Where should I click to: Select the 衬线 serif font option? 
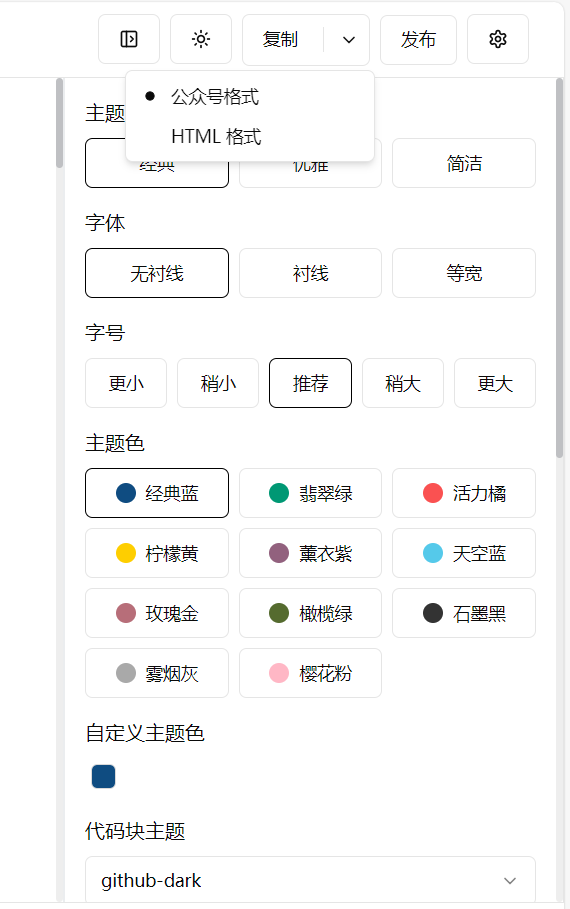tap(310, 273)
